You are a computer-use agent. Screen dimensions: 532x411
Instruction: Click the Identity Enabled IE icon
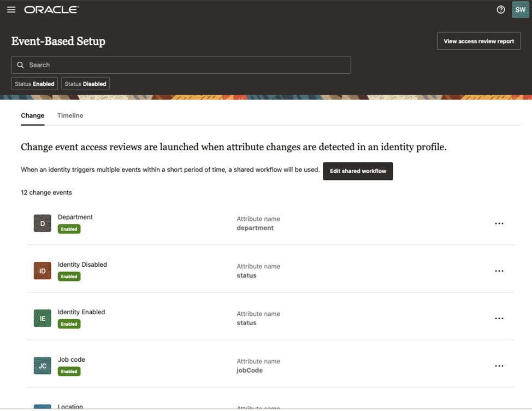(42, 318)
